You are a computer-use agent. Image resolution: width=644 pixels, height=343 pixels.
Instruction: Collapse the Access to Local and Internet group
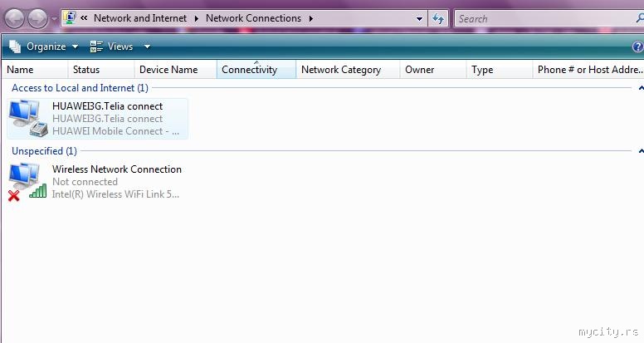click(641, 88)
